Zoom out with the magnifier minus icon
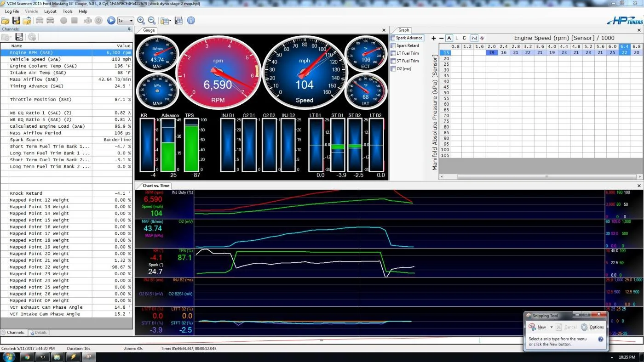This screenshot has width=644, height=362. (151, 21)
